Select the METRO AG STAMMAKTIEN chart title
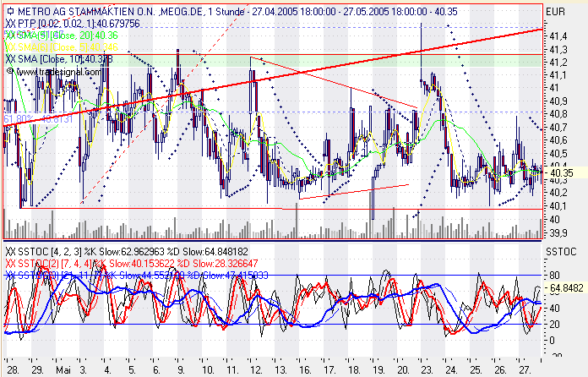 (x=237, y=12)
